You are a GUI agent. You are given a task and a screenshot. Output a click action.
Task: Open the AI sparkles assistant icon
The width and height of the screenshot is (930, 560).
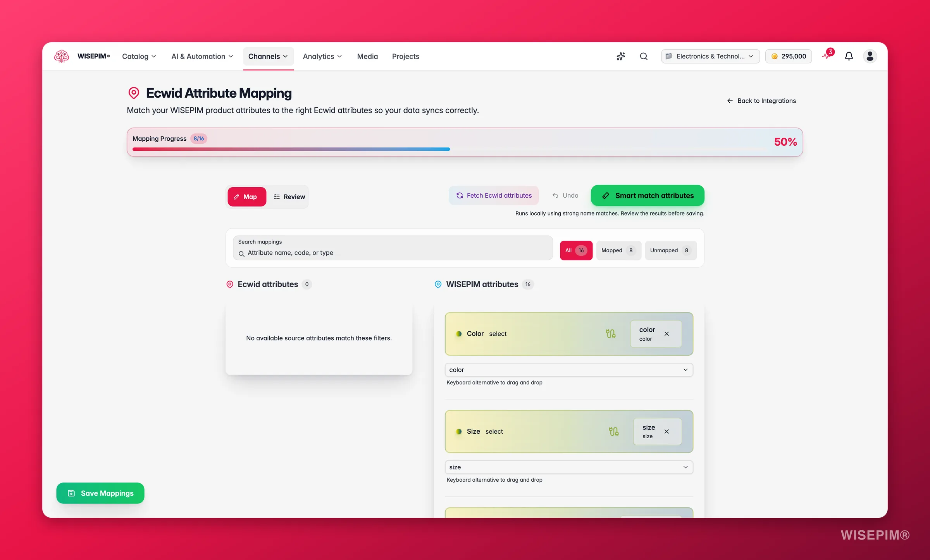(x=621, y=56)
